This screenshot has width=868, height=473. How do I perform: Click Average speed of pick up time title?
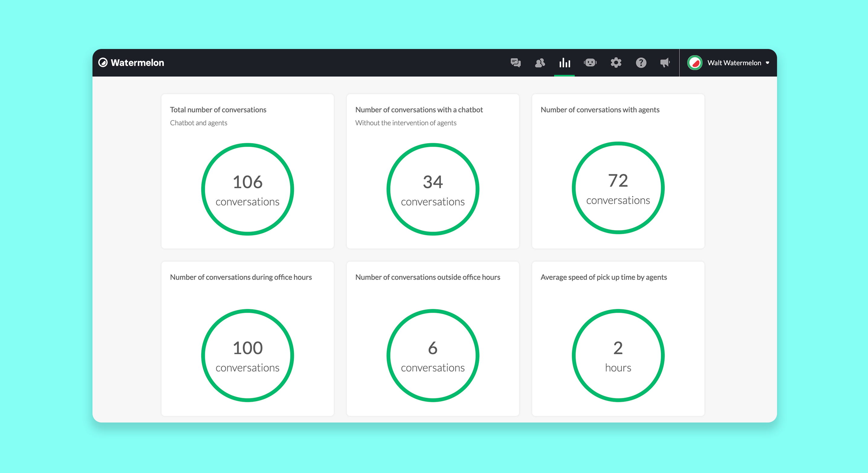[604, 277]
